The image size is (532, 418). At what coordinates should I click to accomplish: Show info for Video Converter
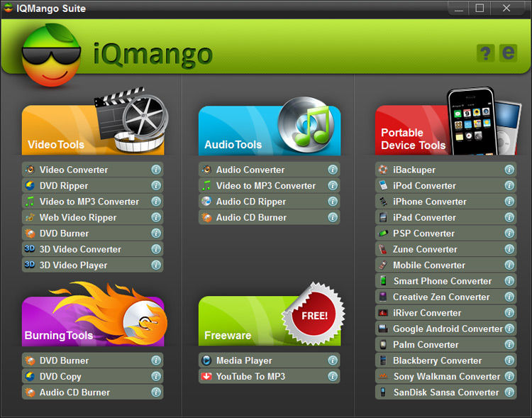(x=156, y=170)
